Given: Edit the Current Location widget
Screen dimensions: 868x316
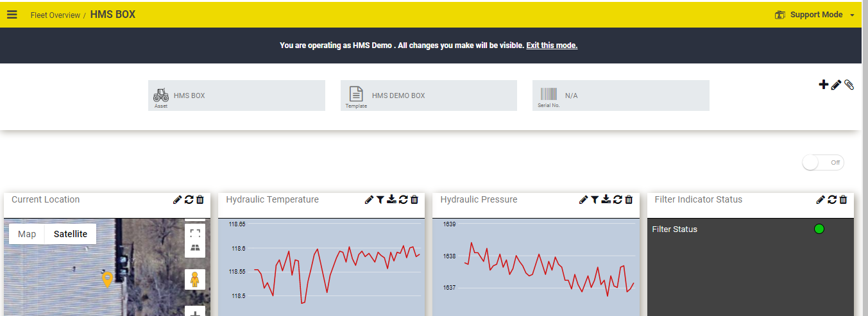Looking at the screenshot, I should [178, 199].
